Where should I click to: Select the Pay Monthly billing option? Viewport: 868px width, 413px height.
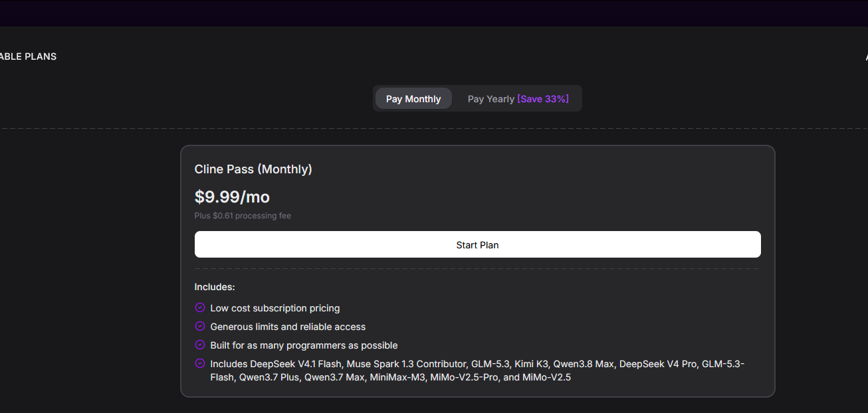click(x=413, y=99)
